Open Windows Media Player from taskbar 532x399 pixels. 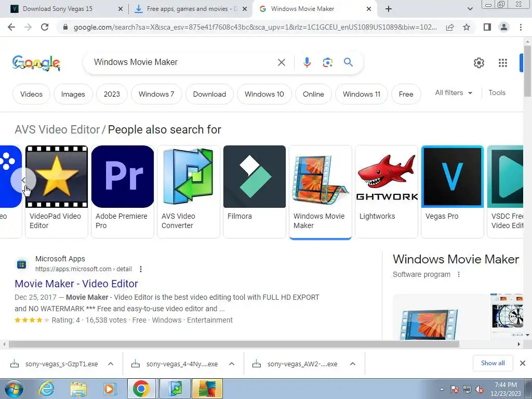click(x=110, y=389)
